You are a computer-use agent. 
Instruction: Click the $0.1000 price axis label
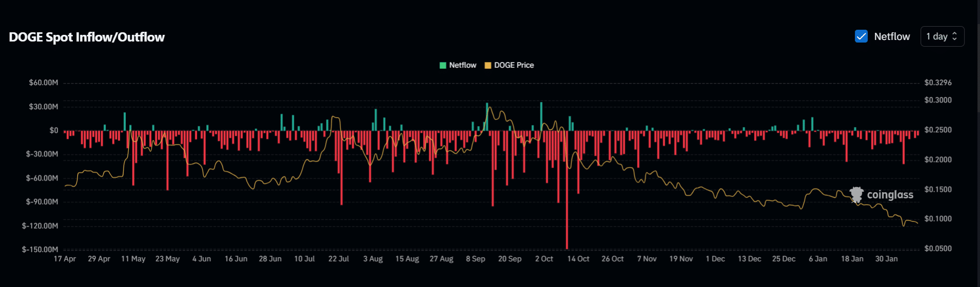coord(938,218)
